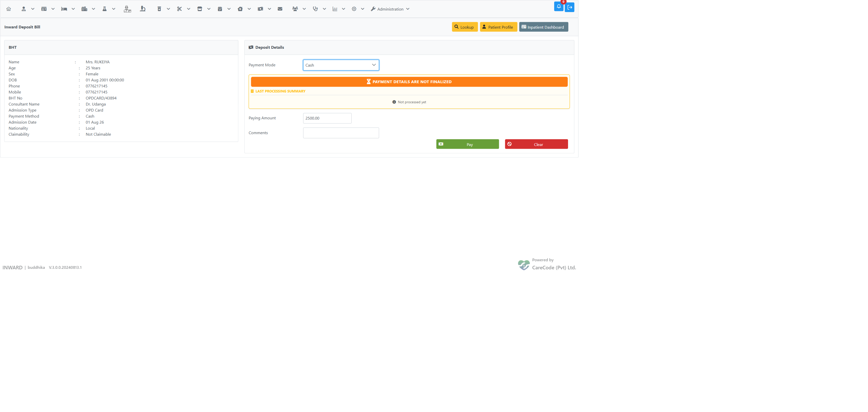
Task: Expand chevron next to flask icon
Action: (114, 9)
